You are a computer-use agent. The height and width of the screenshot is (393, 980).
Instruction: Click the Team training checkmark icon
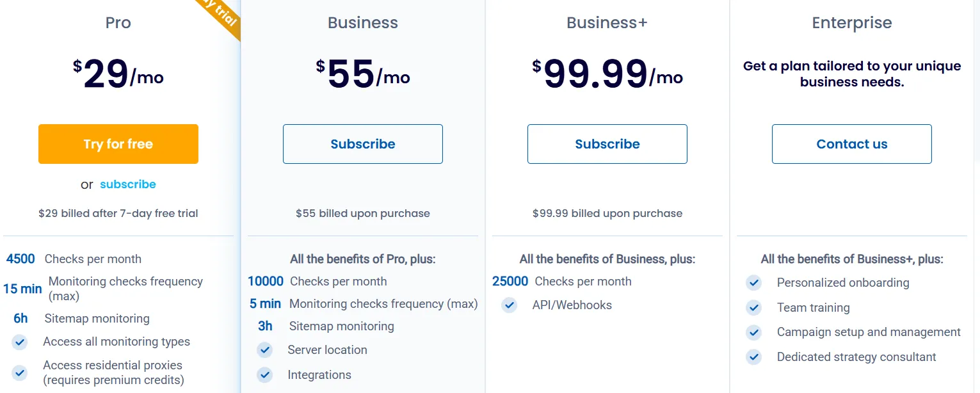(754, 308)
